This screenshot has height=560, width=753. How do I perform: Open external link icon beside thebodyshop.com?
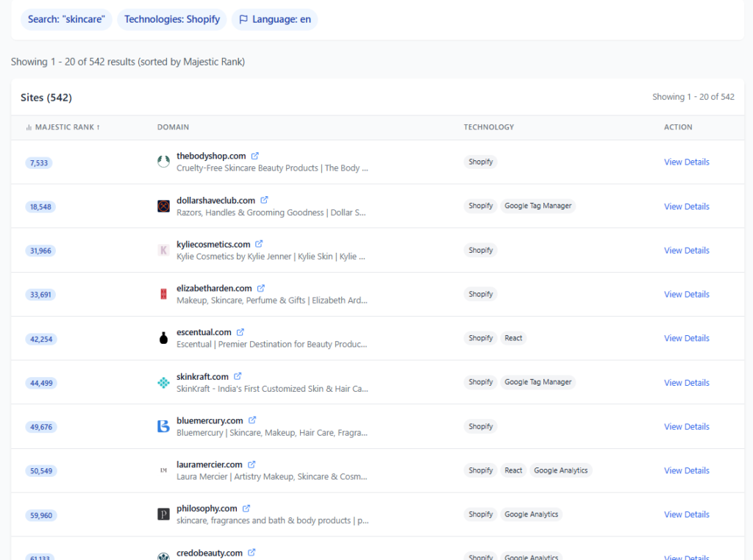255,156
